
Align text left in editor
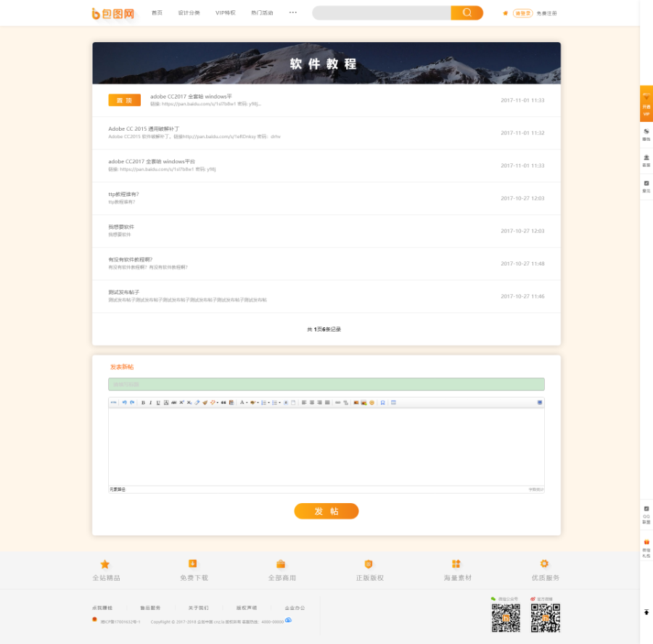pyautogui.click(x=304, y=403)
